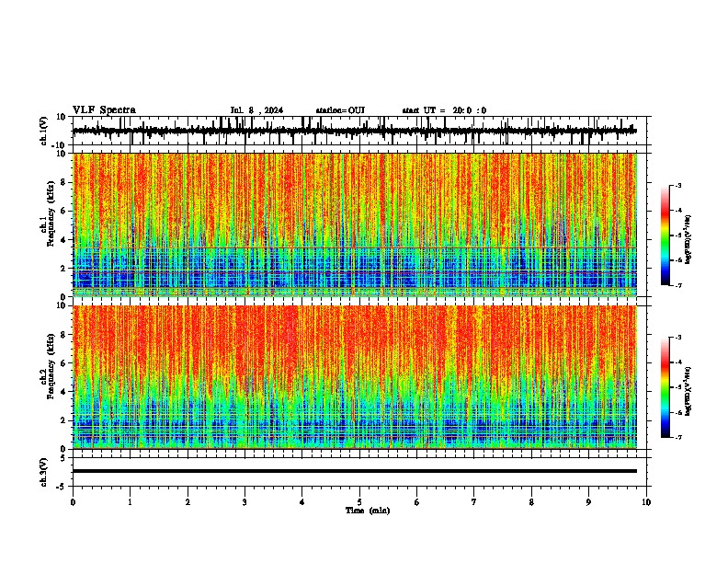Click the time axis tick label "1"
This screenshot has width=728, height=563.
click(130, 502)
